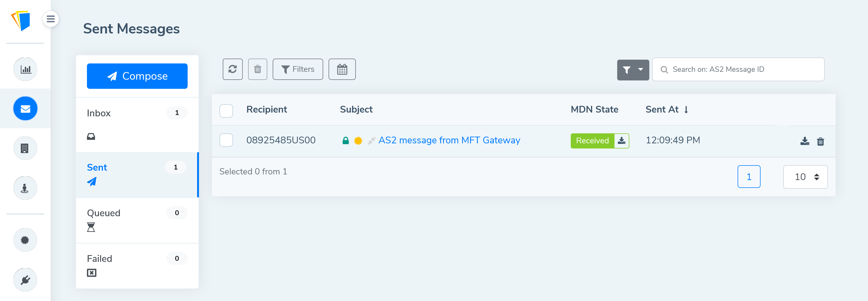This screenshot has height=301, width=868.
Task: Download the message in the row actions
Action: [x=805, y=141]
